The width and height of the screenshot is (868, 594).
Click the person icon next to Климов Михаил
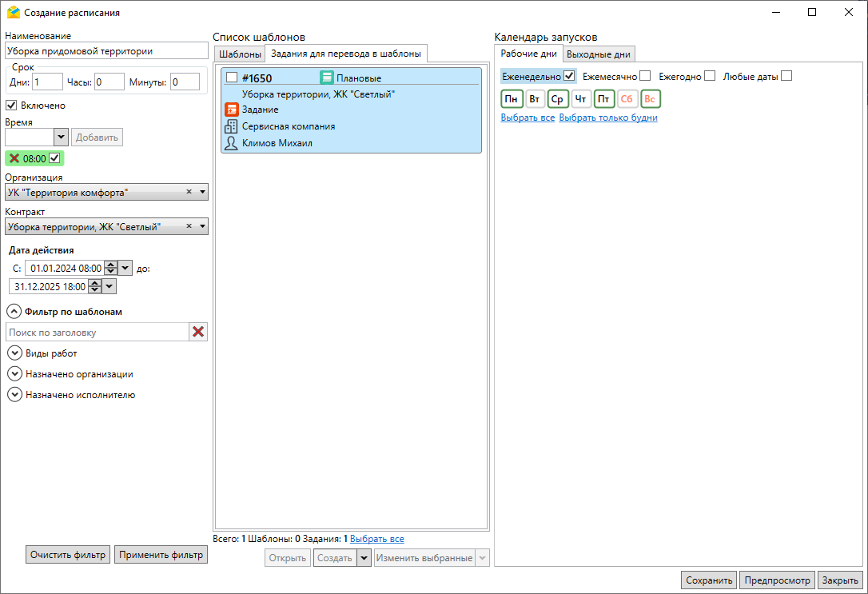pyautogui.click(x=232, y=143)
